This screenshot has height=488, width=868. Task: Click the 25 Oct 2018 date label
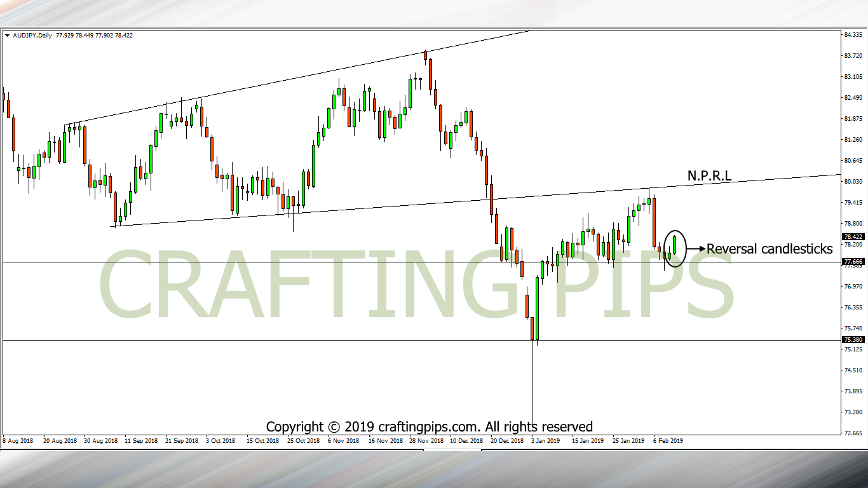click(304, 440)
